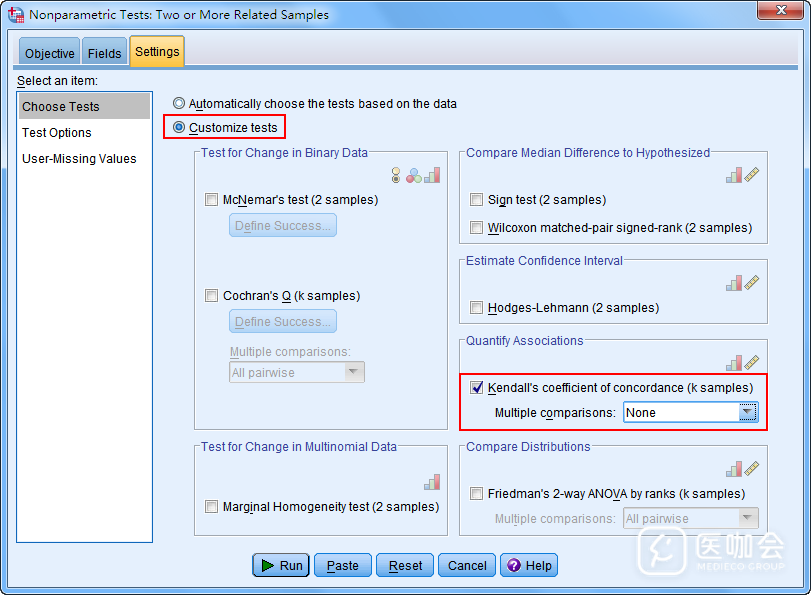811x595 pixels.
Task: Click the Paste button
Action: [x=343, y=566]
